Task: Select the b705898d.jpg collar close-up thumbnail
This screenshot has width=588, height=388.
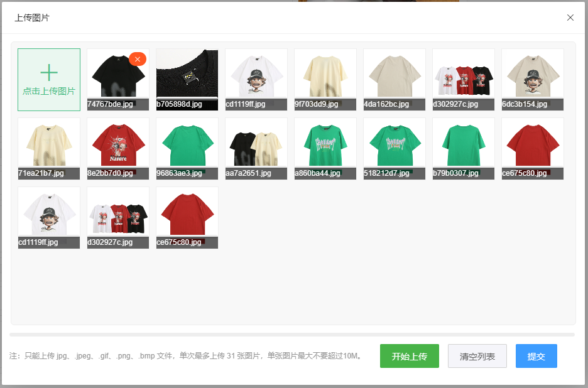Action: [x=187, y=74]
